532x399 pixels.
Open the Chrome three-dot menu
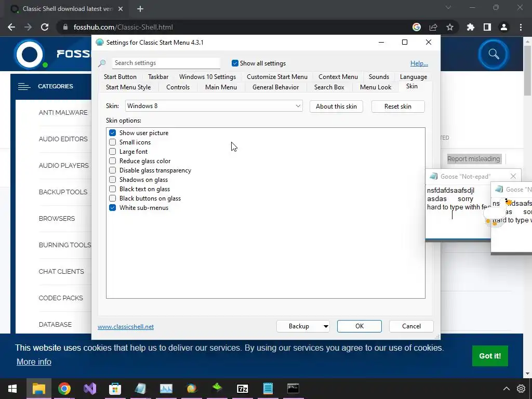click(x=521, y=27)
